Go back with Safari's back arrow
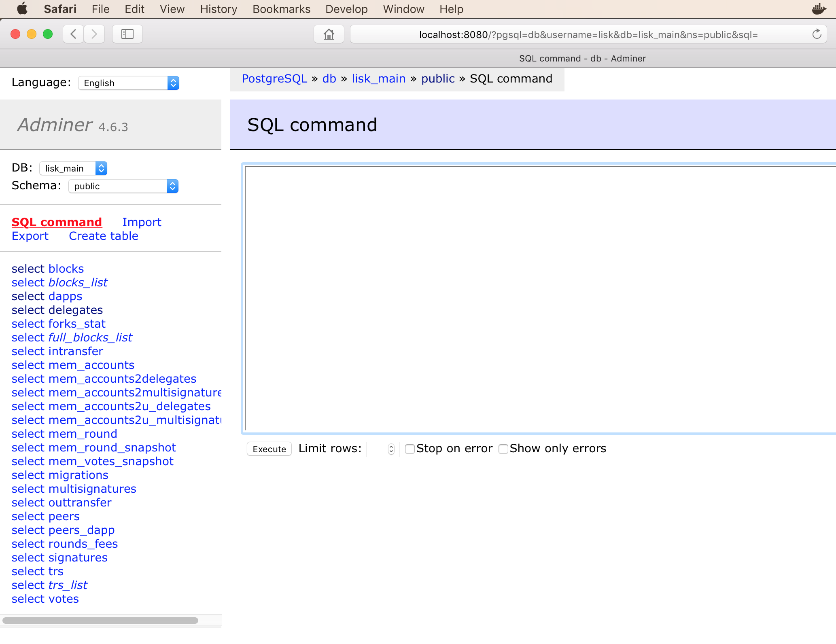Image resolution: width=836 pixels, height=644 pixels. [74, 34]
